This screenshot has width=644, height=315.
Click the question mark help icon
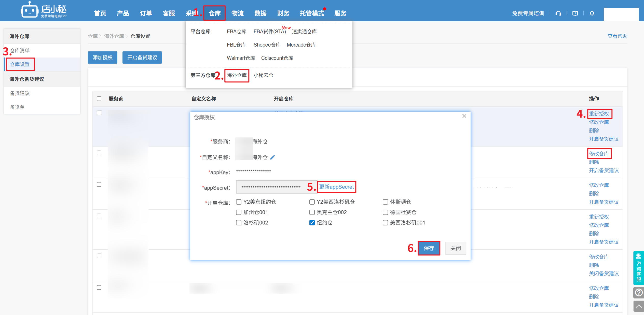(x=638, y=292)
